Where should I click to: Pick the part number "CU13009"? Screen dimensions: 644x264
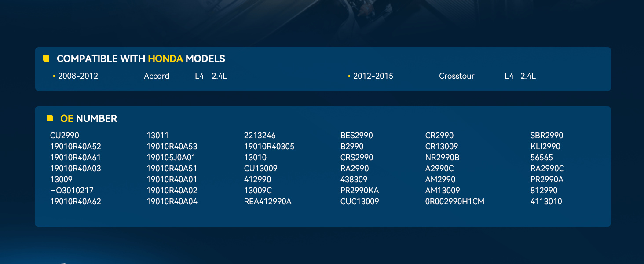(261, 169)
